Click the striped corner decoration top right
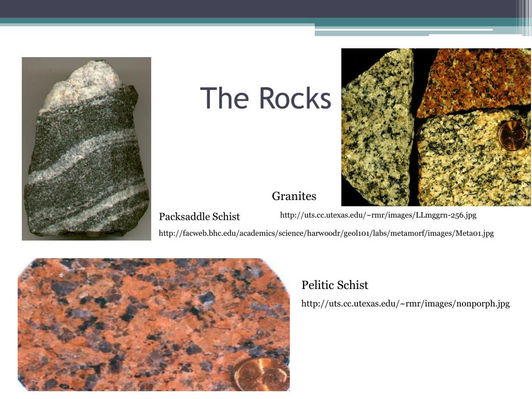This screenshot has height=399, width=532. click(525, 16)
